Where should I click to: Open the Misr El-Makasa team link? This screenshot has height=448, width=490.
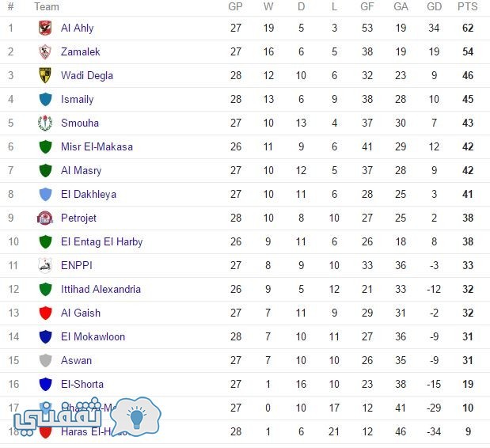pos(97,146)
